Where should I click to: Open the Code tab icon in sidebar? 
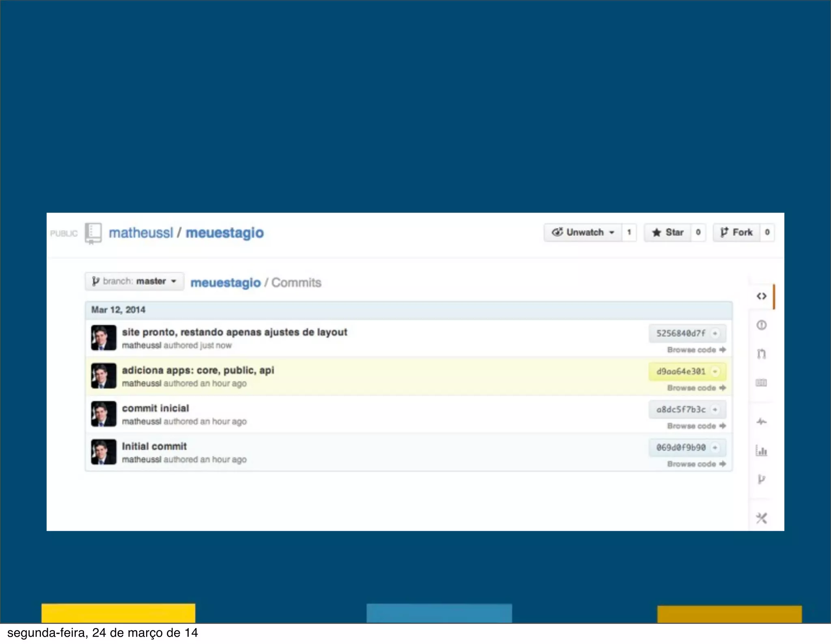tap(762, 296)
